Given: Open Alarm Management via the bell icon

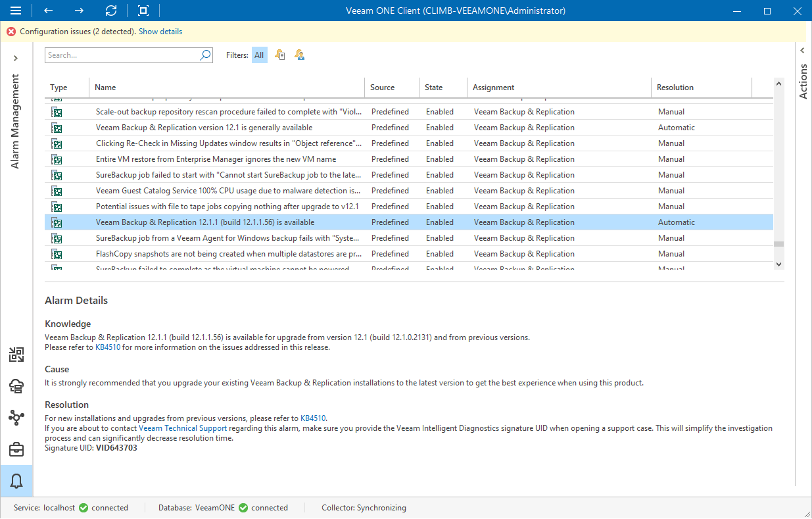Looking at the screenshot, I should (16, 481).
